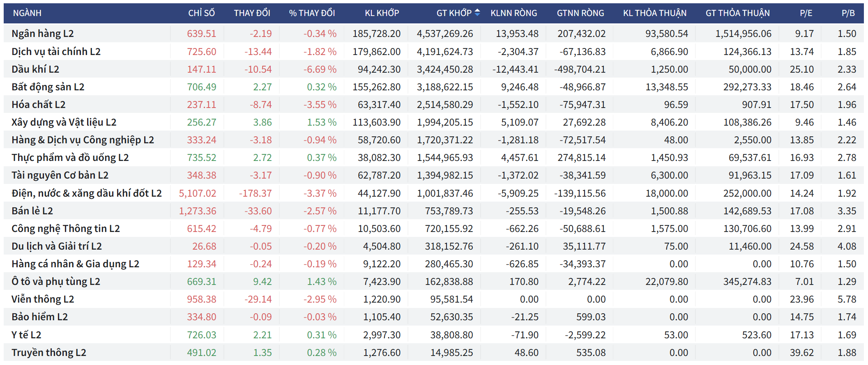
Task: Click the % THAY ĐỔI column header
Action: (x=312, y=13)
